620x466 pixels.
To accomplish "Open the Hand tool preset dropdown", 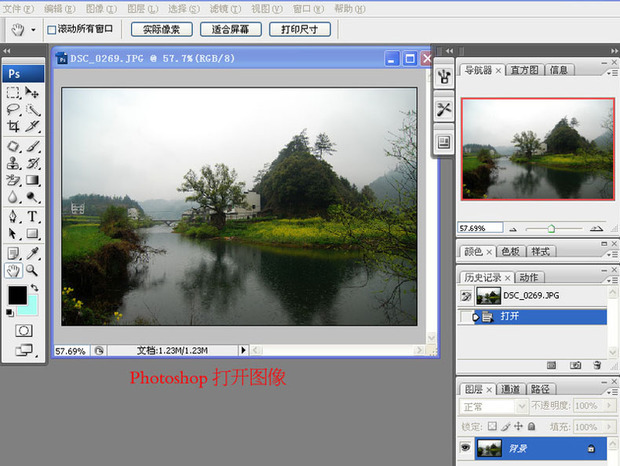I will [33, 30].
